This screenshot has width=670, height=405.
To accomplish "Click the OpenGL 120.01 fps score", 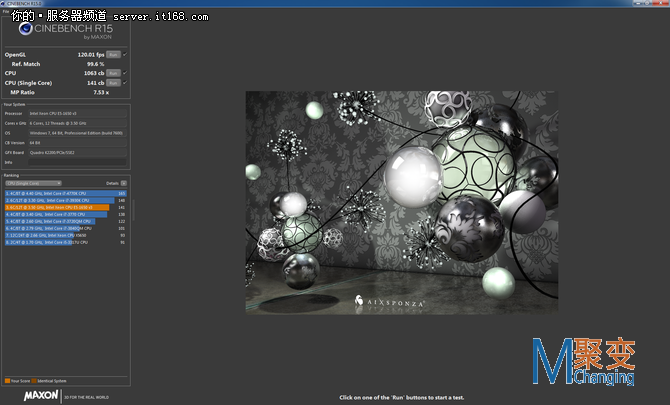I will [x=91, y=55].
